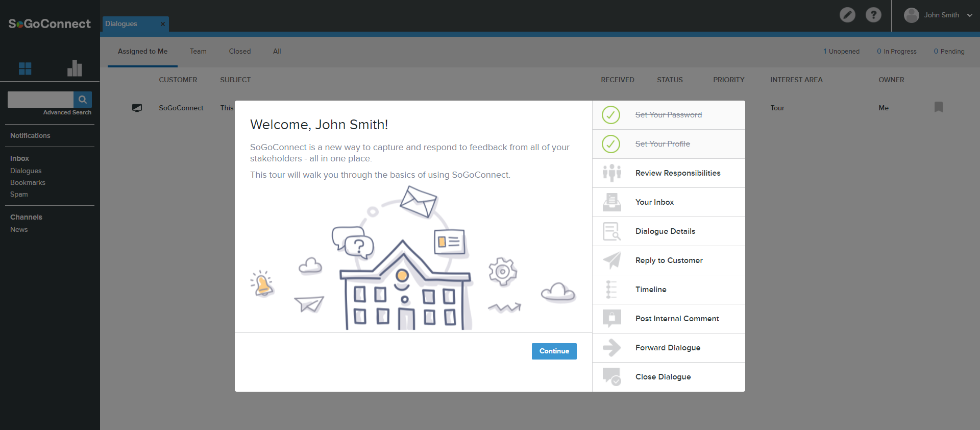Switch to the Closed tab

(x=240, y=51)
